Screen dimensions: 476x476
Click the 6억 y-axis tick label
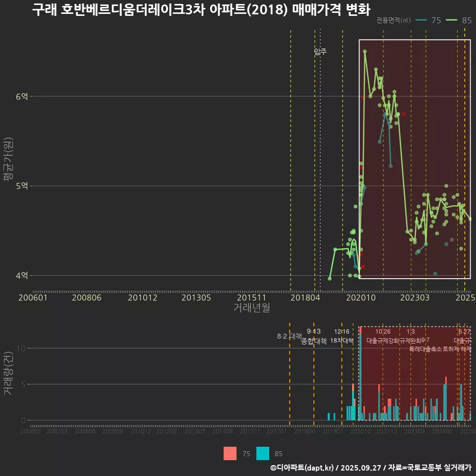click(21, 97)
